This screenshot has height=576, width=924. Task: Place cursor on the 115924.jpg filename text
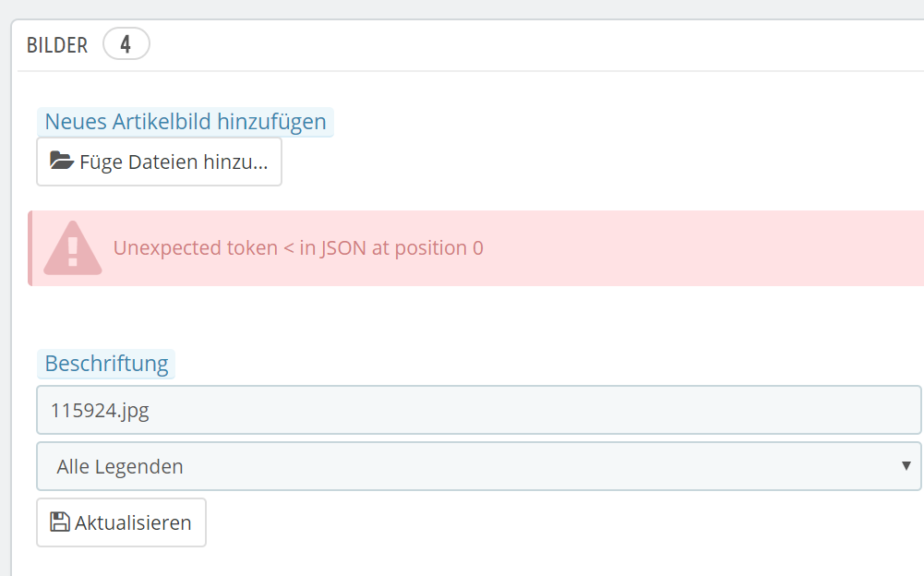point(100,410)
